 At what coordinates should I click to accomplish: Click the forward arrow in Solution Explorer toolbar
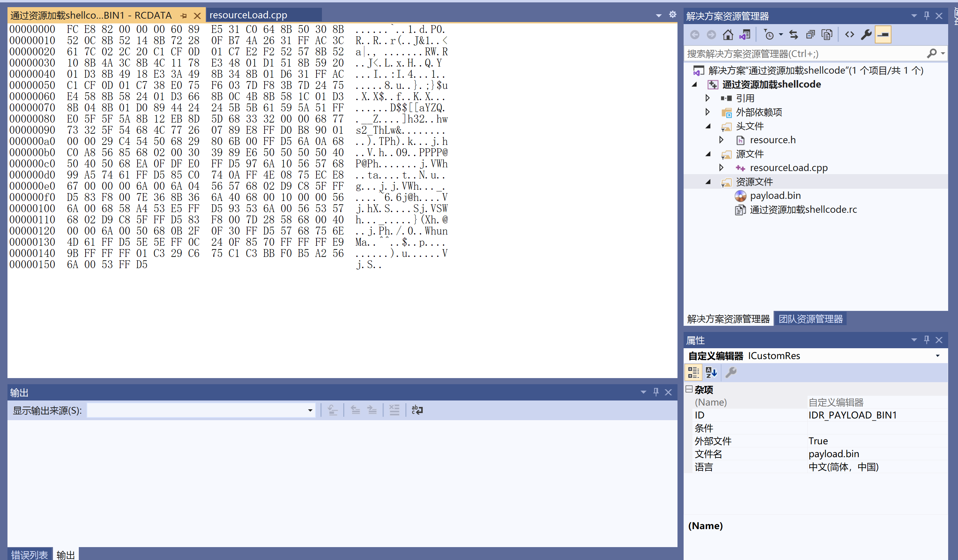(x=711, y=35)
